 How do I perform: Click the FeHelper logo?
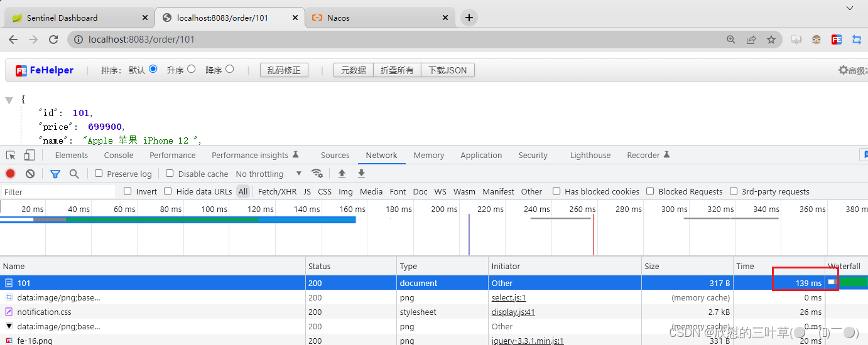coord(45,70)
